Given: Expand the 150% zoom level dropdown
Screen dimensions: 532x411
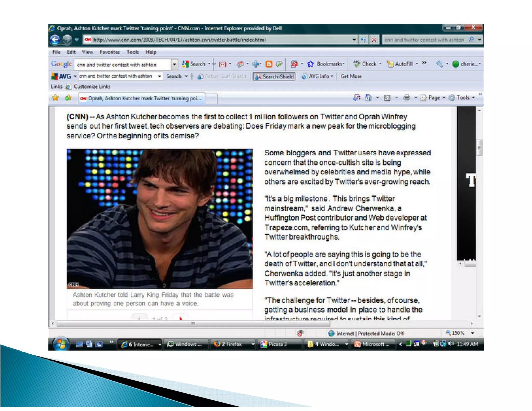Looking at the screenshot, I should click(x=473, y=333).
